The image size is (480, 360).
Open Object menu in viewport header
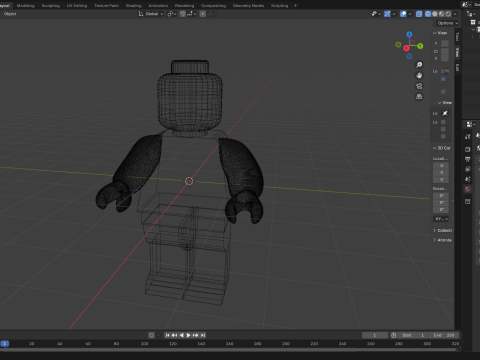pyautogui.click(x=10, y=14)
